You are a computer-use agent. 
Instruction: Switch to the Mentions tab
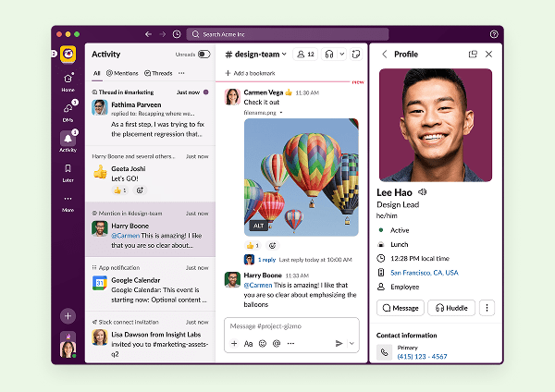pyautogui.click(x=124, y=73)
